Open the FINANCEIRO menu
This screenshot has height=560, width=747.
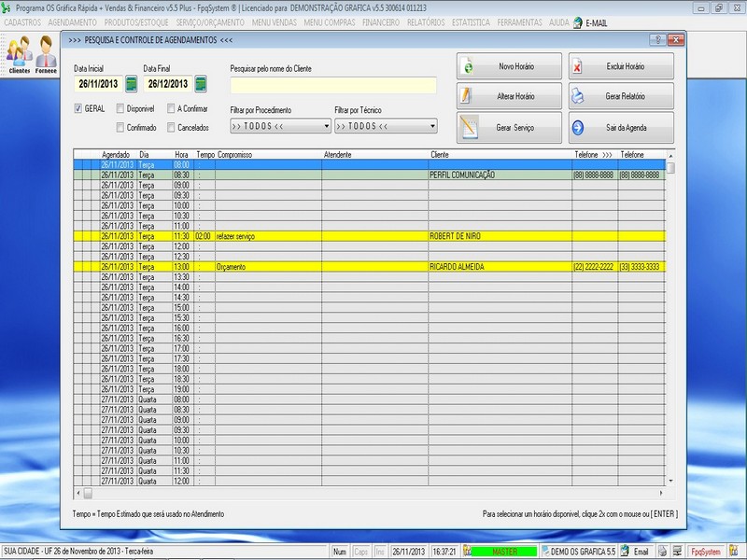[388, 22]
